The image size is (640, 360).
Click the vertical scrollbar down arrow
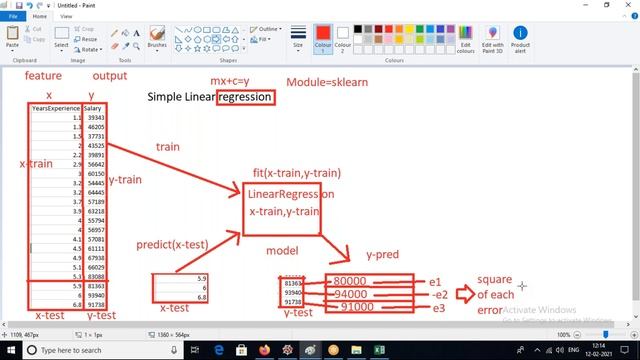pos(636,317)
